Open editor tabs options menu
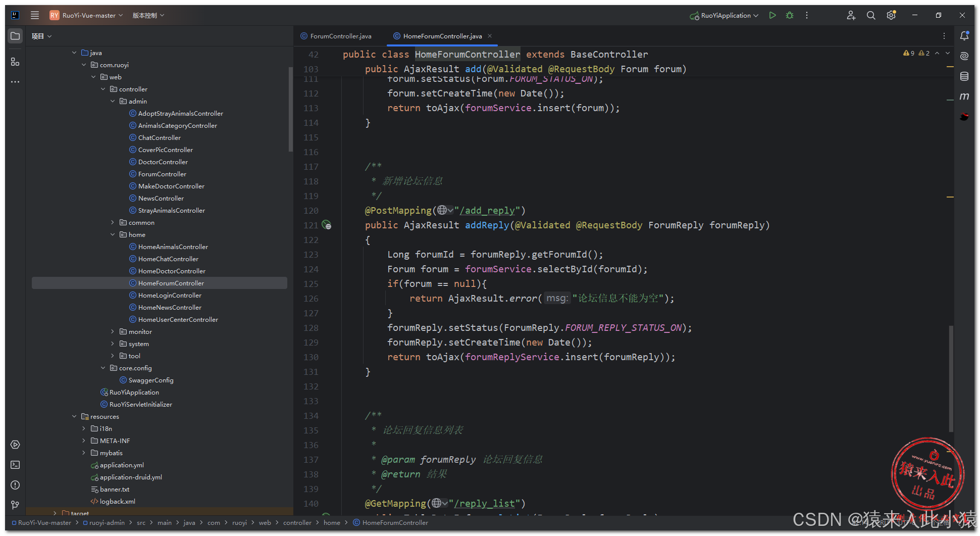The height and width of the screenshot is (536, 980). (944, 36)
